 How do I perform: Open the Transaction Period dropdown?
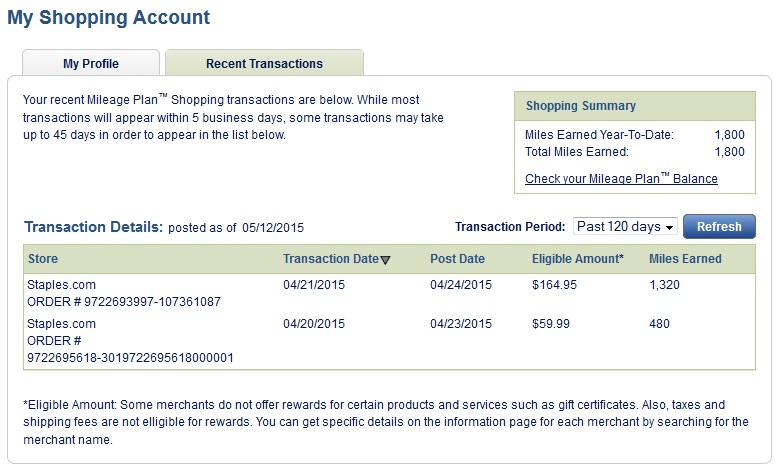tap(626, 227)
